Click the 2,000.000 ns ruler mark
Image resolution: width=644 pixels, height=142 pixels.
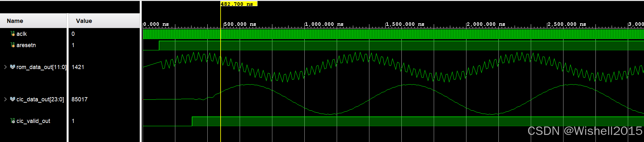pyautogui.click(x=486, y=24)
